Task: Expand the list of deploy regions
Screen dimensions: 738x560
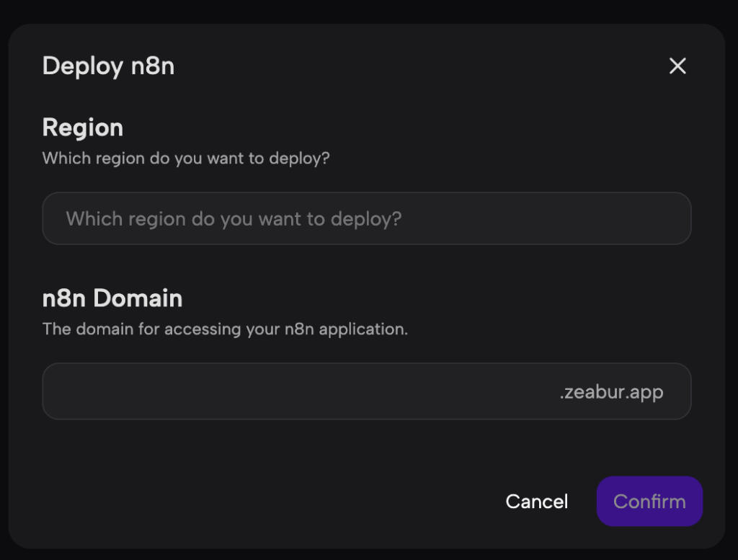Action: click(x=367, y=218)
